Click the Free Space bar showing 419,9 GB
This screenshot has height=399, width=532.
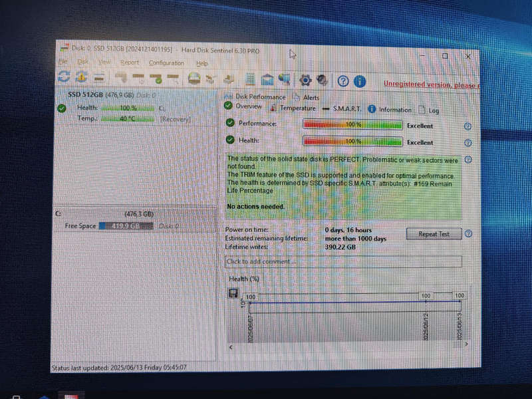pyautogui.click(x=126, y=226)
